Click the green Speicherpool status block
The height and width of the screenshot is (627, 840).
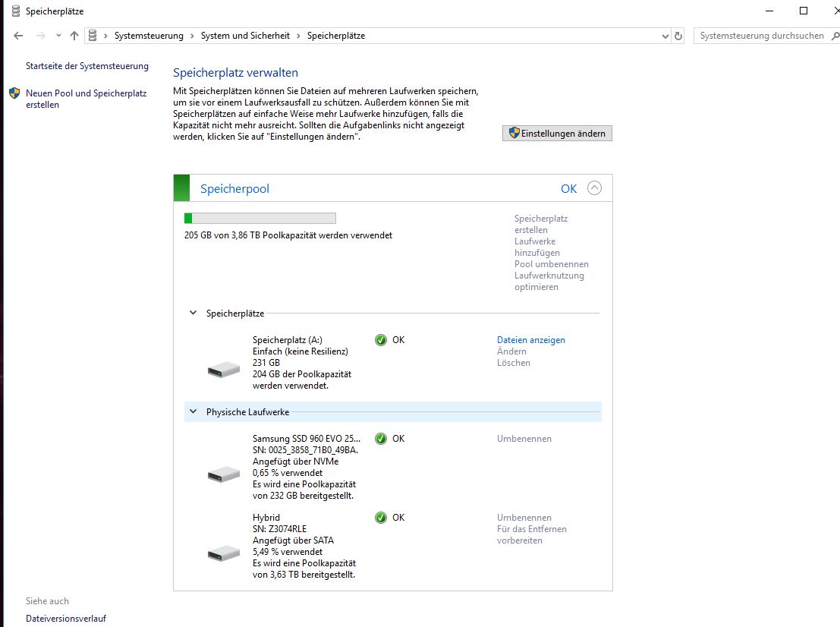pos(181,188)
